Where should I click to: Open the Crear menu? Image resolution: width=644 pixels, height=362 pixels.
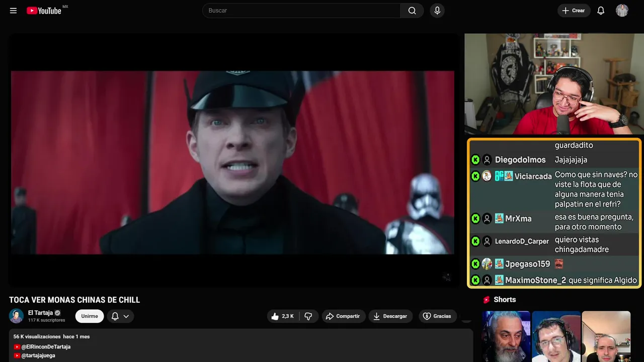tap(574, 11)
